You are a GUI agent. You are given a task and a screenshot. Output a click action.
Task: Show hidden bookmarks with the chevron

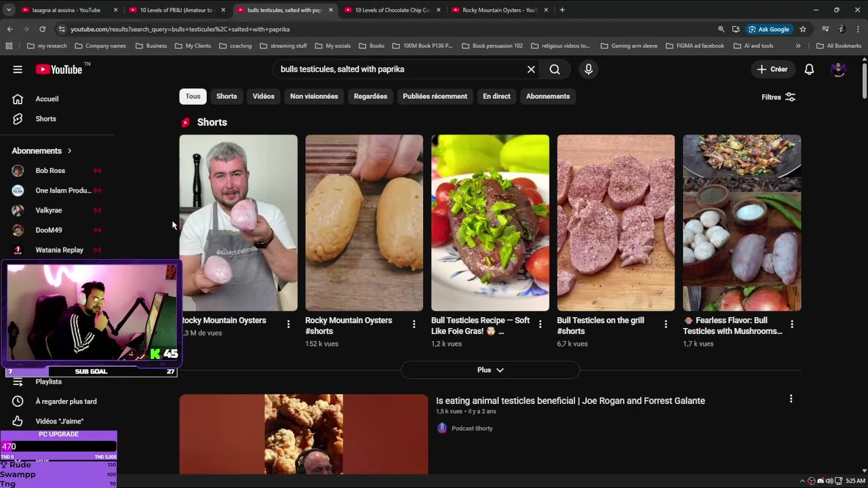[797, 46]
